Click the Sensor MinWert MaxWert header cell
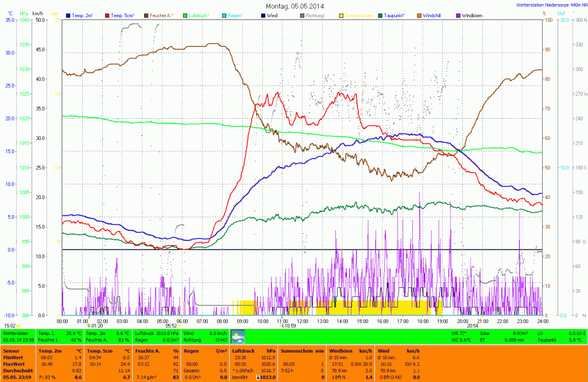 pos(18,362)
